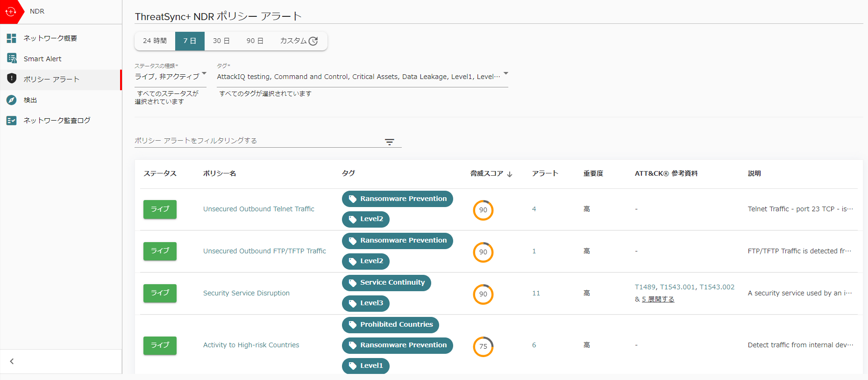Open Activity to High-risk Countries policy

pyautogui.click(x=251, y=345)
